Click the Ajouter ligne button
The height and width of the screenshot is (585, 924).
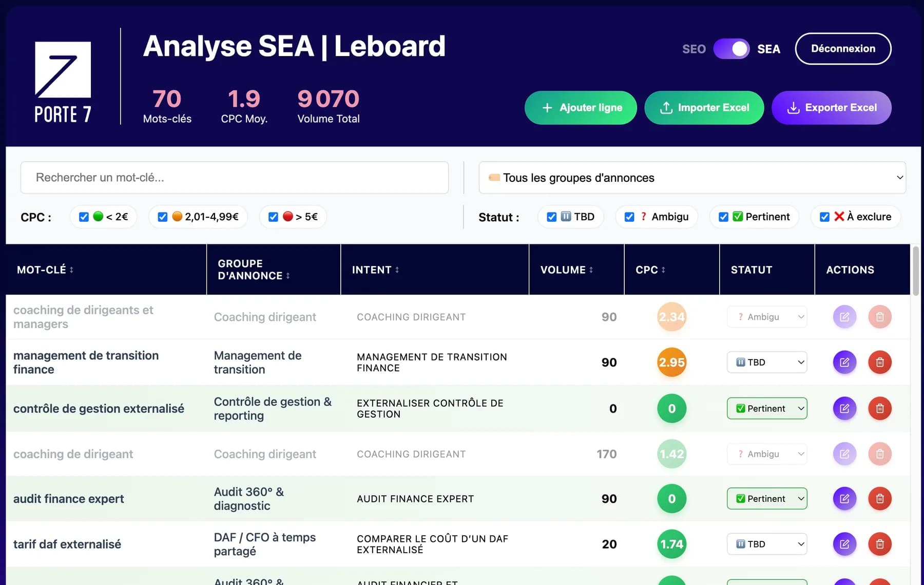tap(581, 108)
